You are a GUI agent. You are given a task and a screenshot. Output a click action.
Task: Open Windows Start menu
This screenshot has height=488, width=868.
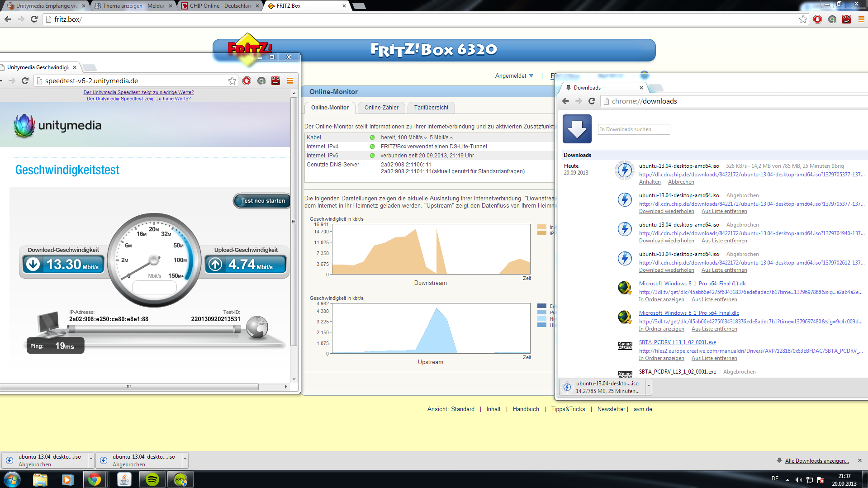pos(12,479)
